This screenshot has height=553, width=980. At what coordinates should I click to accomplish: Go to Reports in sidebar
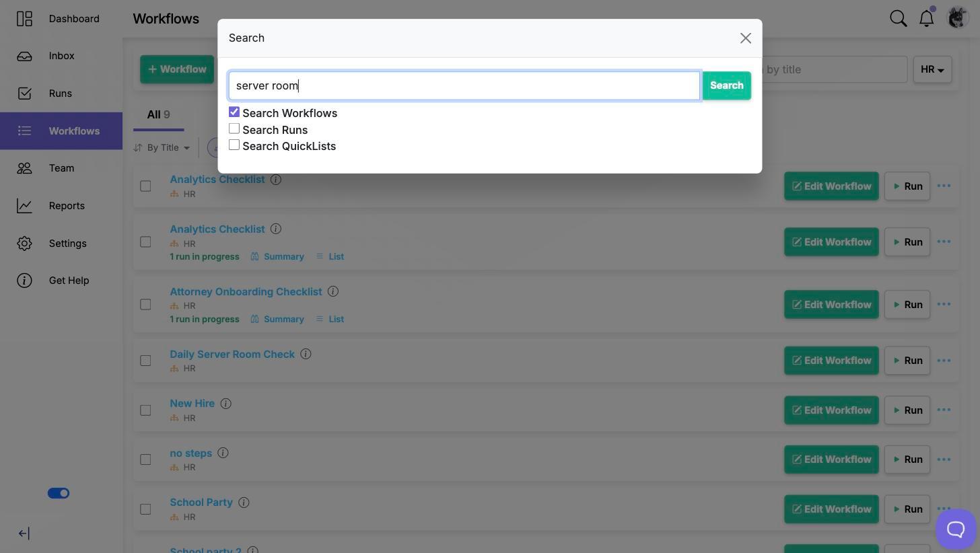[x=61, y=206]
